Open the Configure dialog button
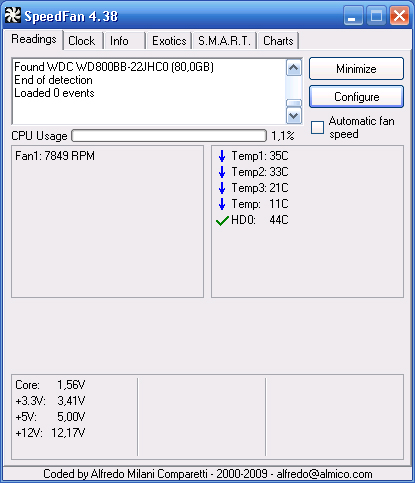Viewport: 415px width, 483px height. (356, 97)
